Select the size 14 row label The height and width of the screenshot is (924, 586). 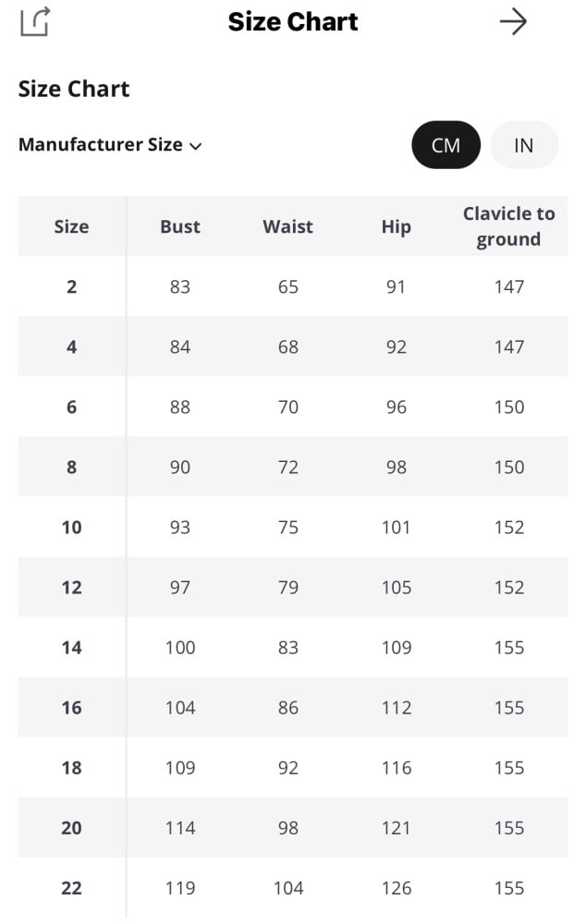tap(71, 648)
